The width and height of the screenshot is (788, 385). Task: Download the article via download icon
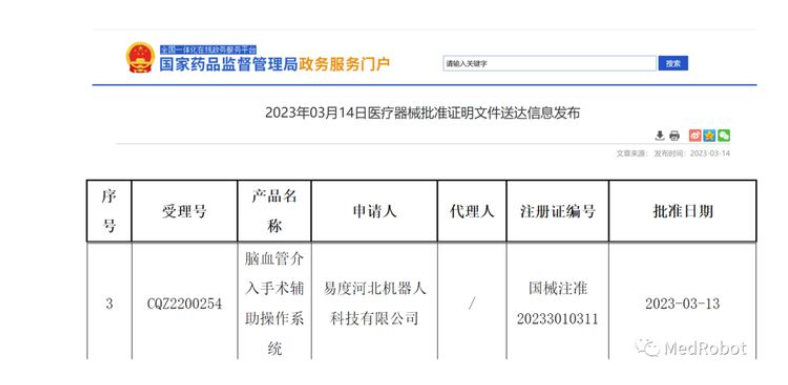click(659, 135)
